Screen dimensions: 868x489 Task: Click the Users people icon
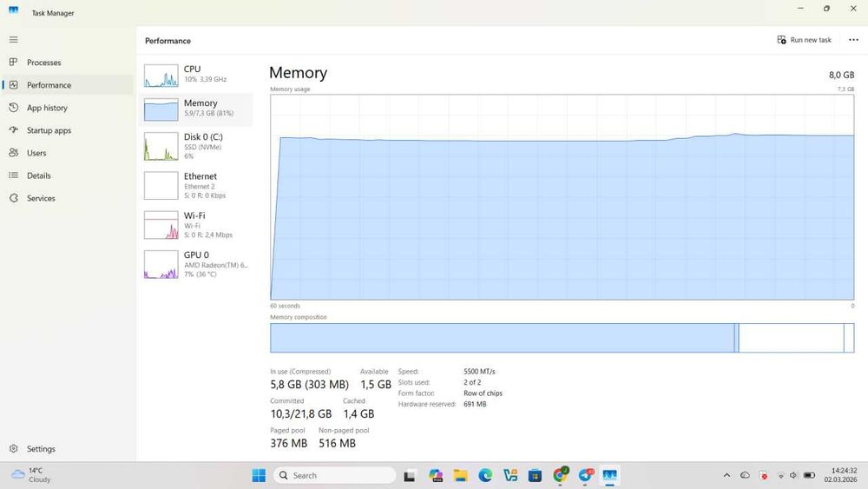[13, 152]
